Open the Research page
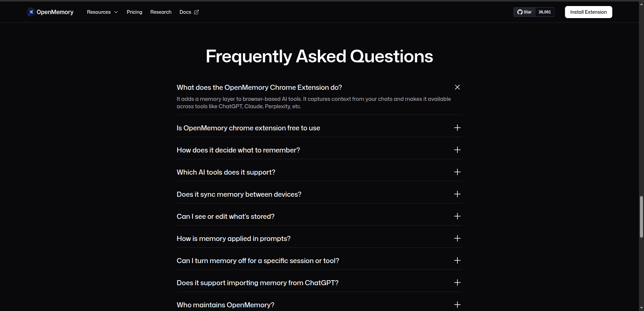This screenshot has width=644, height=311. [x=161, y=12]
